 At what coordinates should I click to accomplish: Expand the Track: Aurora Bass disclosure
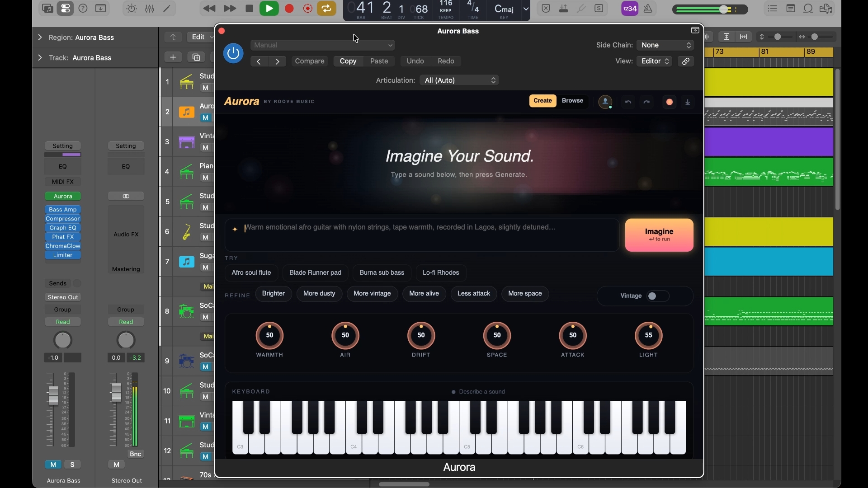tap(40, 58)
